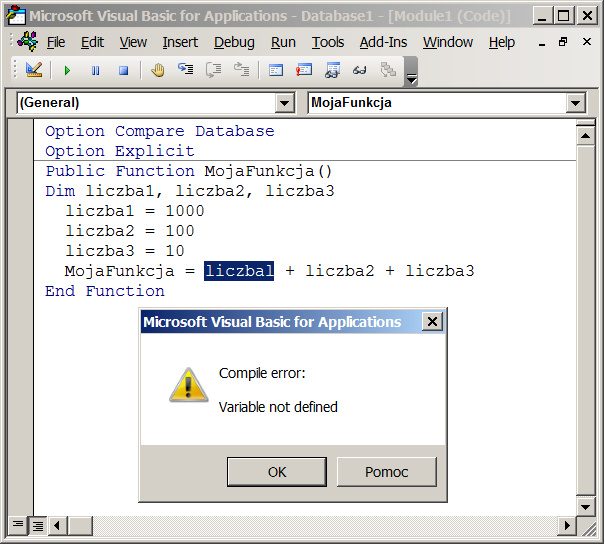
Task: Click the 'Dim liczba1, liczba2, liczba3' line
Action: [190, 191]
